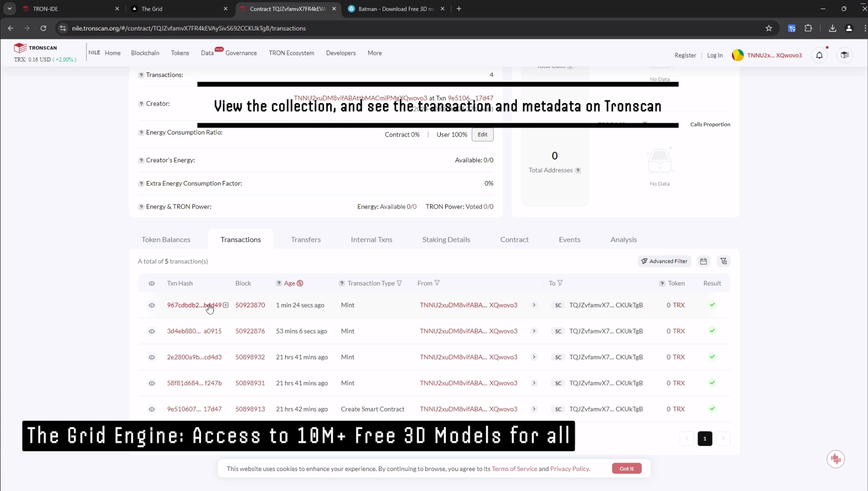The width and height of the screenshot is (868, 491).
Task: Open transaction hash 3d4eb880... a0915
Action: 194,331
